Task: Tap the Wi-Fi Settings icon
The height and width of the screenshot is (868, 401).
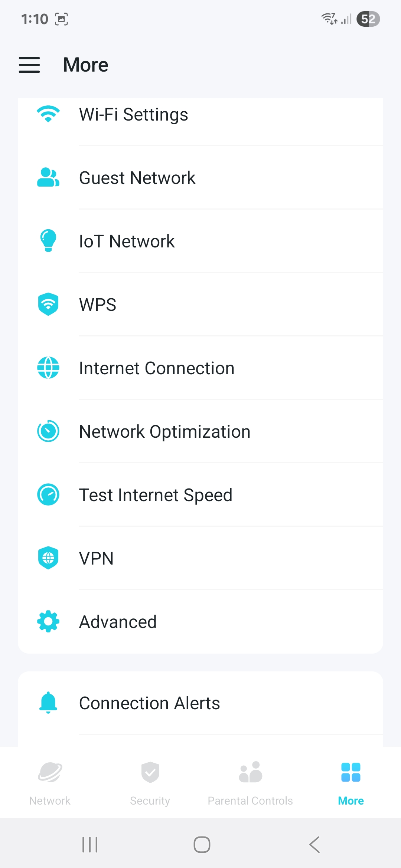Action: click(48, 114)
